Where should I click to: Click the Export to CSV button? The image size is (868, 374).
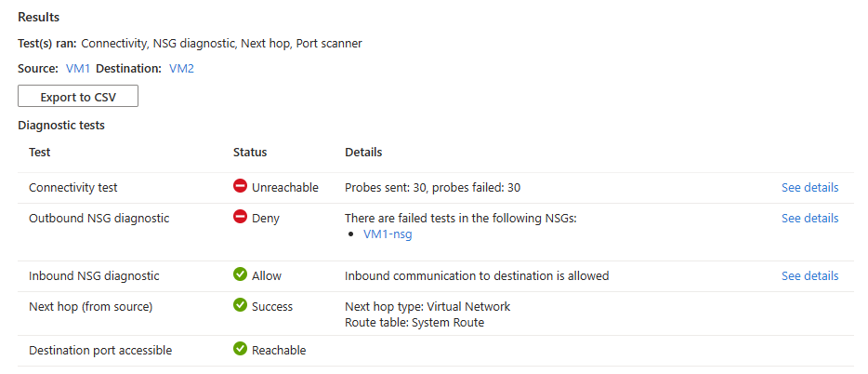[78, 97]
